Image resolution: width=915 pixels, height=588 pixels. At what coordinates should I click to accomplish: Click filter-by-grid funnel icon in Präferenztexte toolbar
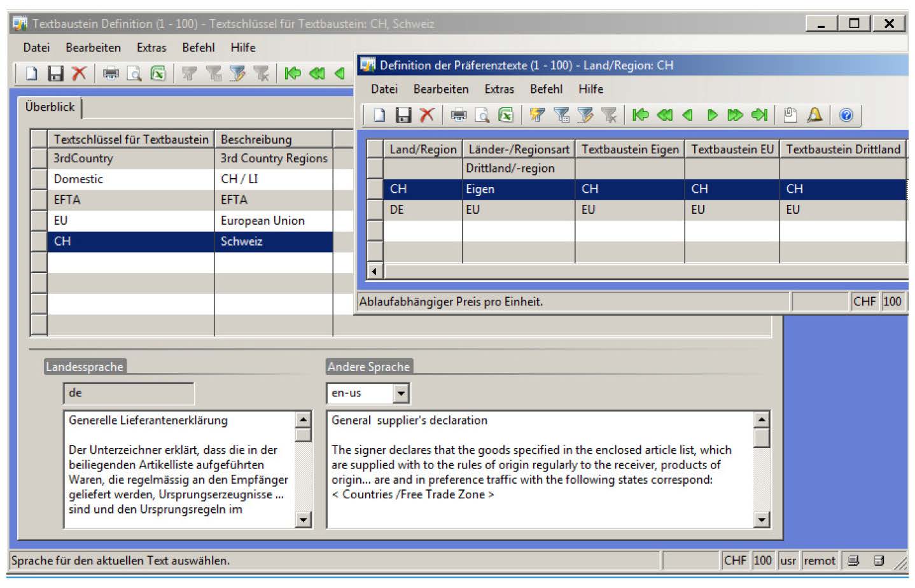[561, 115]
